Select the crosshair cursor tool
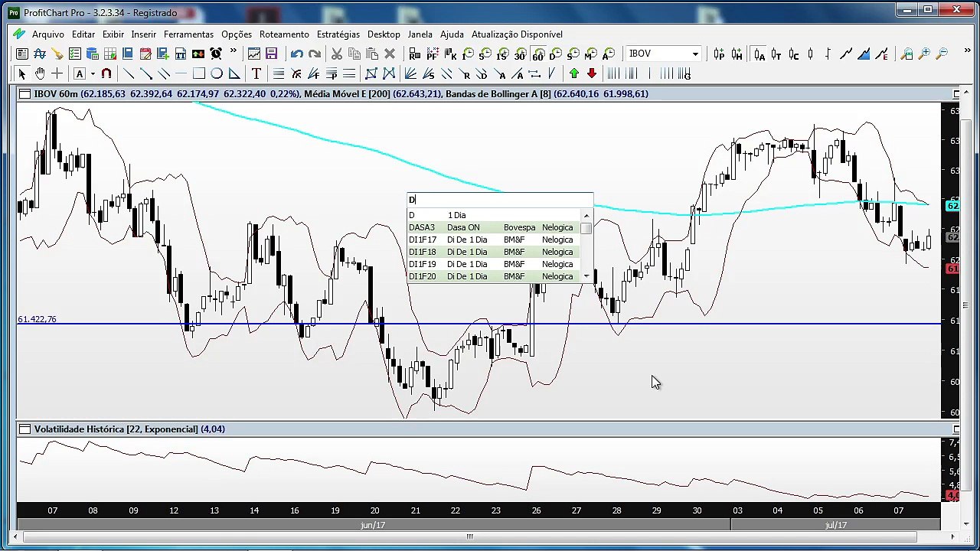This screenshot has height=551, width=980. click(57, 73)
